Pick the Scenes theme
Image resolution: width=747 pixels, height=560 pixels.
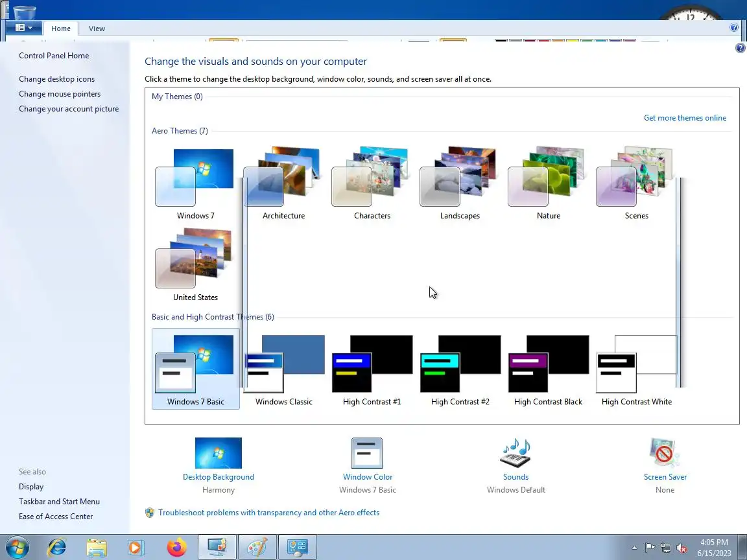coord(637,183)
